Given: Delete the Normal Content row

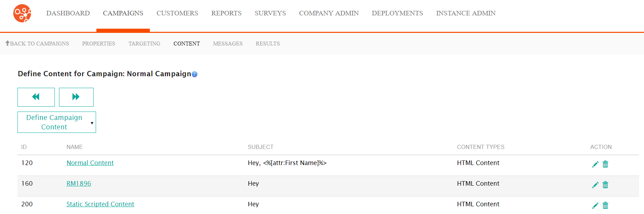Looking at the screenshot, I should pyautogui.click(x=606, y=164).
